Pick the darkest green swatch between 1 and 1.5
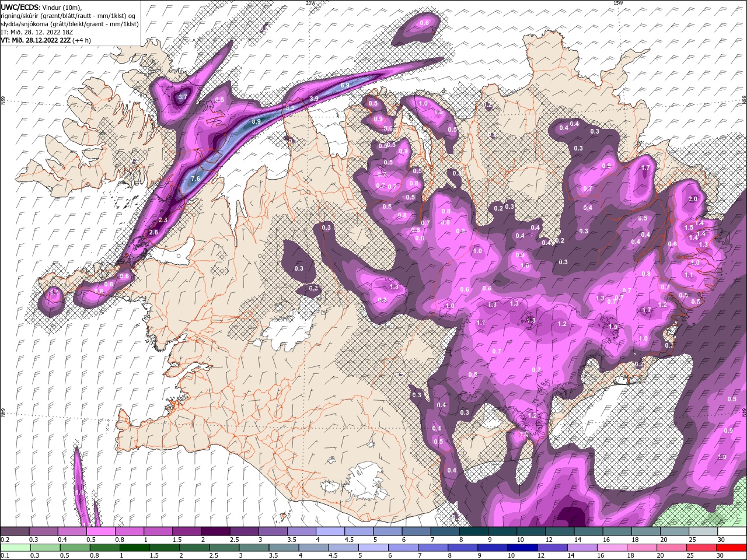This screenshot has height=560, width=747. pos(135,547)
